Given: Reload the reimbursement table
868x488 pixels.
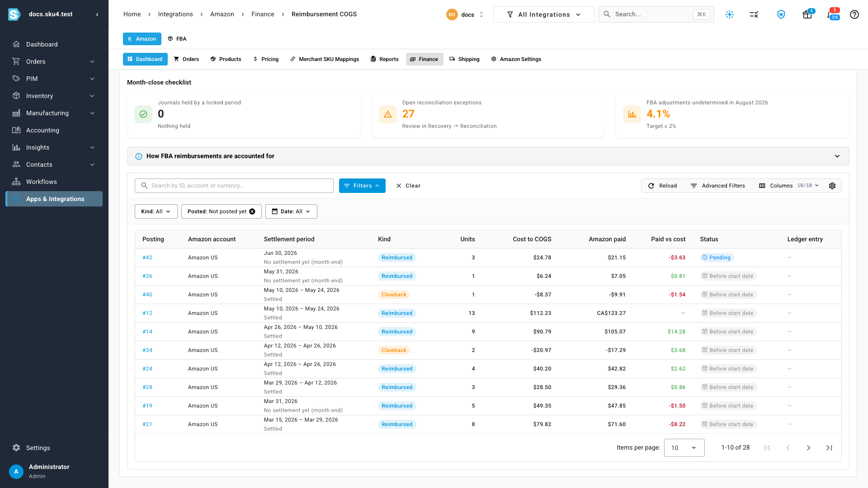Looking at the screenshot, I should 662,186.
